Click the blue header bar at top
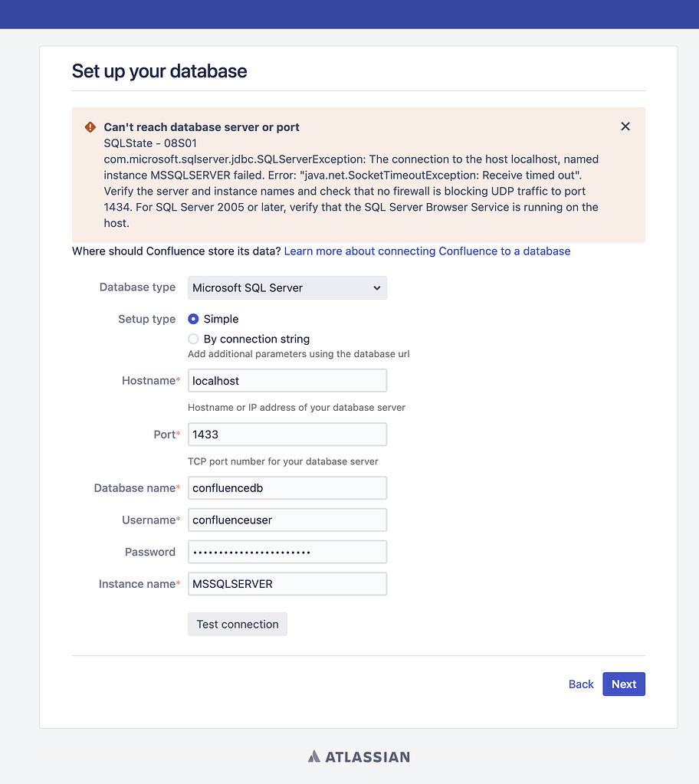This screenshot has height=784, width=699. [x=349, y=14]
